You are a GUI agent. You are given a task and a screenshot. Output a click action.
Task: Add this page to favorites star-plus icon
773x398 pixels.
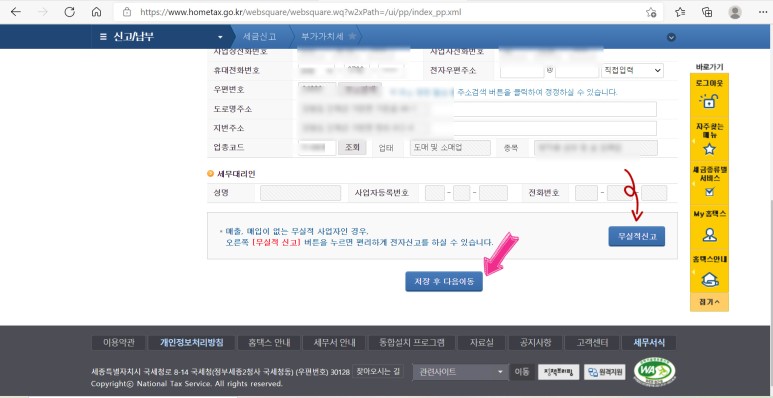651,12
